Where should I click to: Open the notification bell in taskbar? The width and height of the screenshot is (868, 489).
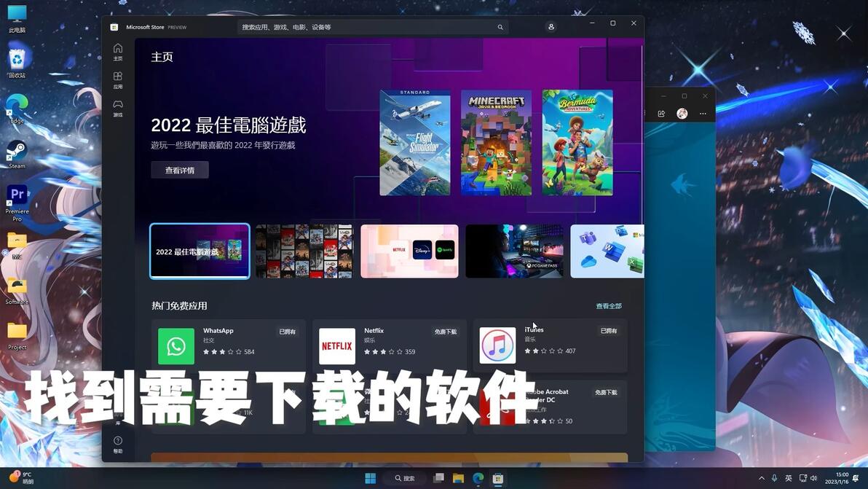point(856,478)
